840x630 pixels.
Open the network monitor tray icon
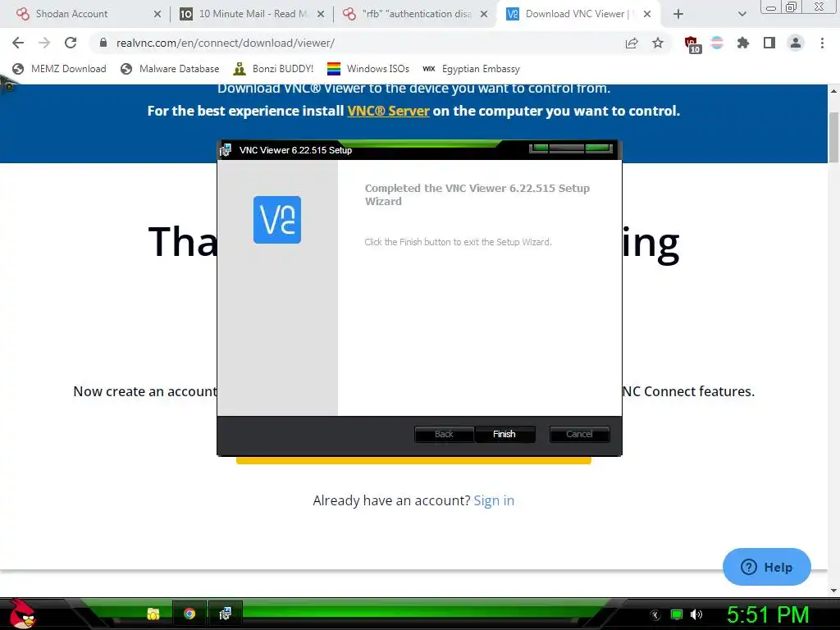click(677, 614)
